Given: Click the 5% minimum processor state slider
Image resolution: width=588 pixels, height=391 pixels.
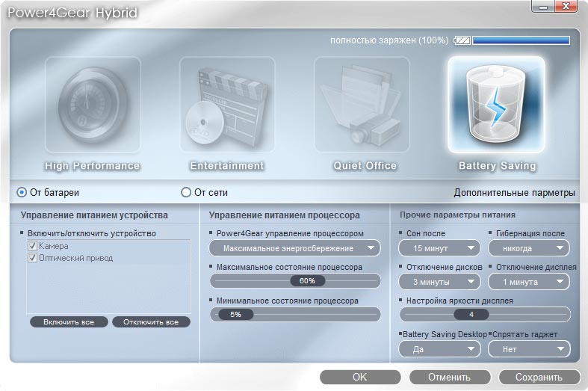Looking at the screenshot, I should [x=235, y=315].
